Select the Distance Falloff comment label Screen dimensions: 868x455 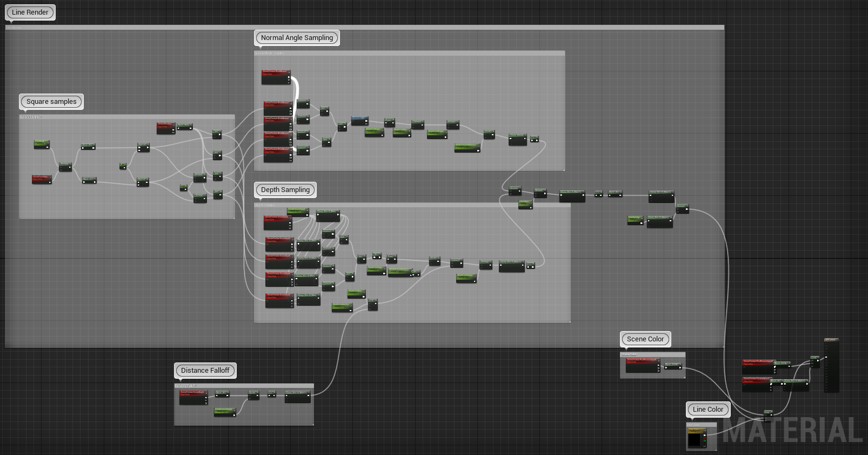[x=205, y=371]
